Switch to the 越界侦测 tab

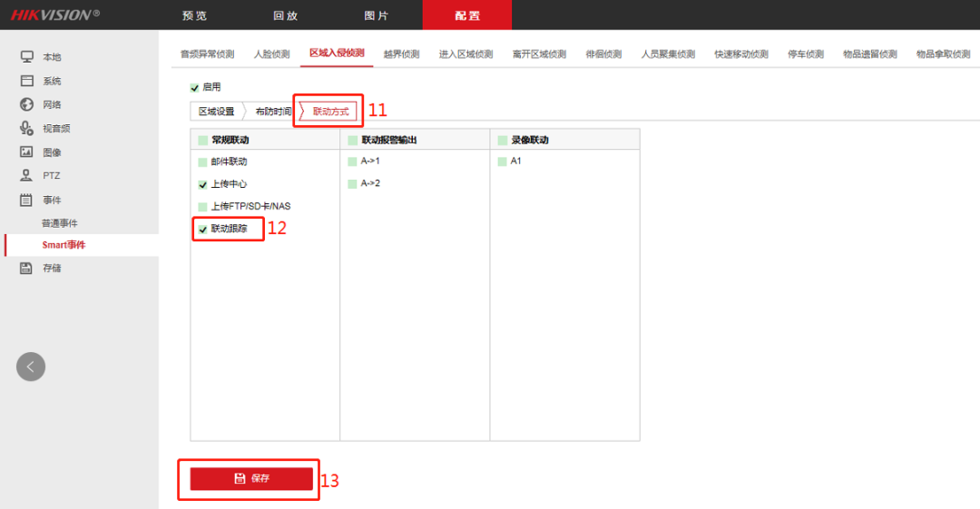pos(401,54)
